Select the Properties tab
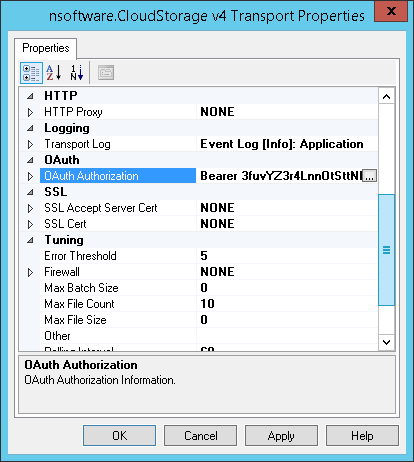This screenshot has width=414, height=462. pos(46,48)
